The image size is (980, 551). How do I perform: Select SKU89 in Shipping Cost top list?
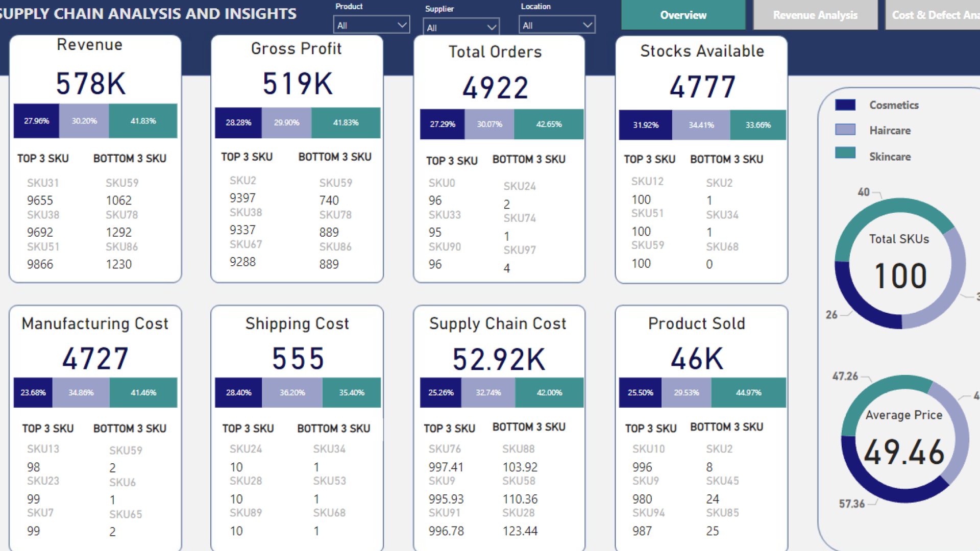246,513
